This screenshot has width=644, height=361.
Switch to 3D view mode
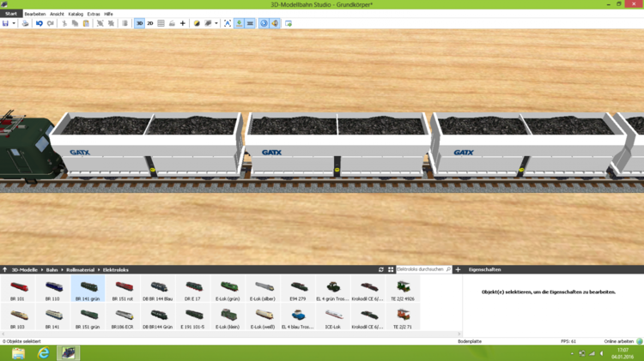click(139, 23)
